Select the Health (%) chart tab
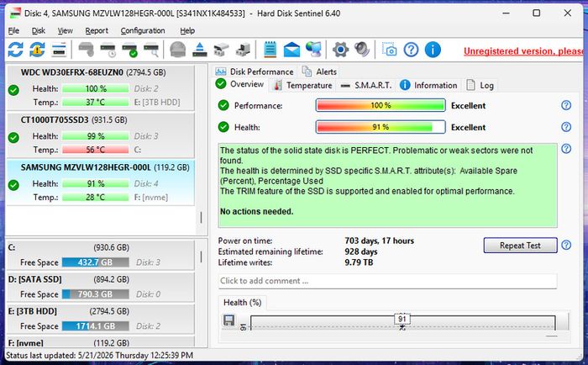588x365 pixels. (x=242, y=302)
